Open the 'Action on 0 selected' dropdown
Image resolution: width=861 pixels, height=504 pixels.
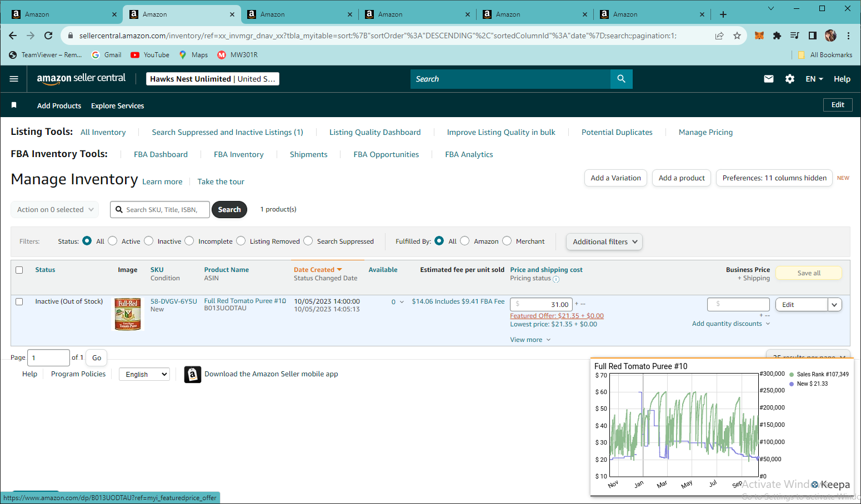click(x=55, y=209)
